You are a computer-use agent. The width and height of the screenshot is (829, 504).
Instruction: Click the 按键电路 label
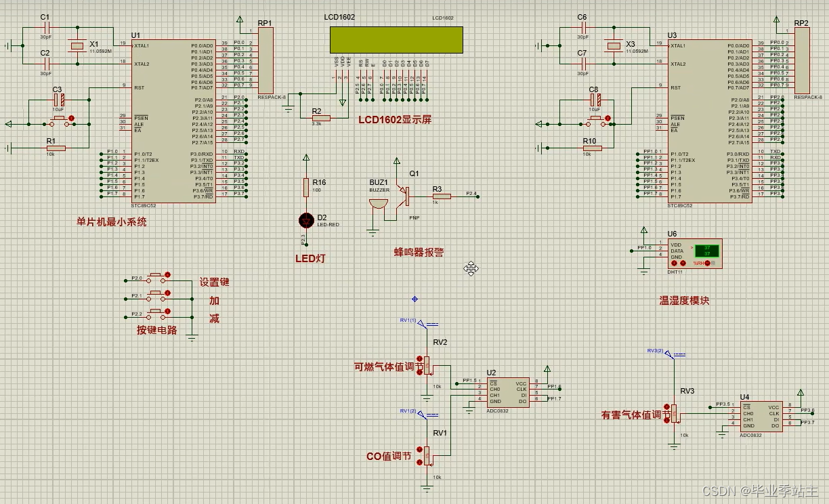[x=156, y=330]
